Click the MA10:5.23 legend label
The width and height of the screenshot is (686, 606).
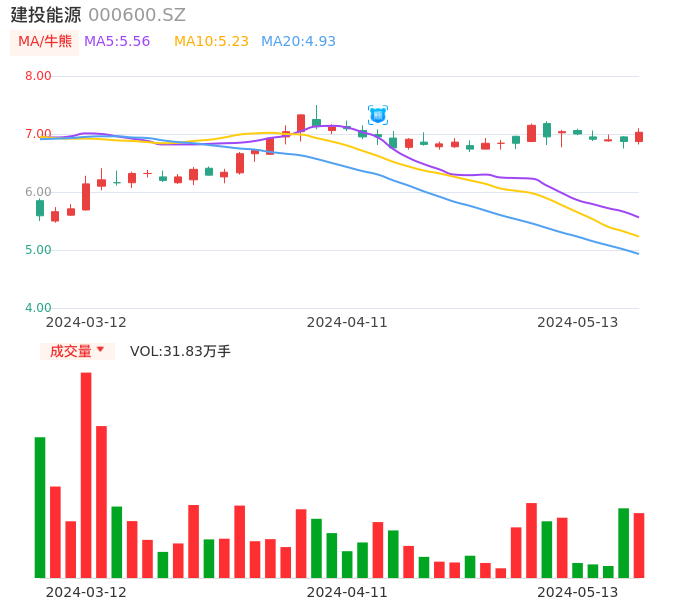click(x=211, y=42)
